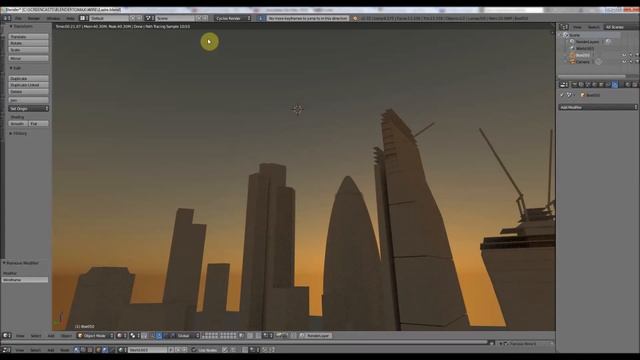Open the pivot point selector icon
The width and height of the screenshot is (640, 360).
pos(134,336)
